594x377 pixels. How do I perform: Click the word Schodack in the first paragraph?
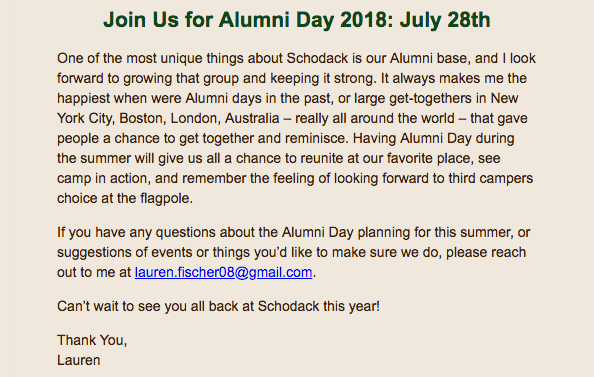coord(317,58)
